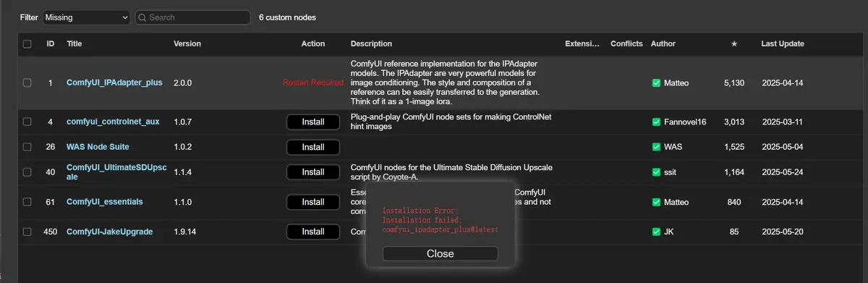Click the 3,013 star count cell
Viewport: 868px width, 283px height.
tap(734, 122)
